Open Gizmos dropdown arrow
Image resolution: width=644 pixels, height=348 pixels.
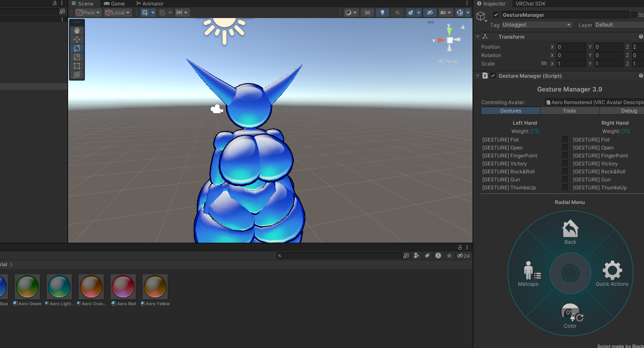click(468, 13)
